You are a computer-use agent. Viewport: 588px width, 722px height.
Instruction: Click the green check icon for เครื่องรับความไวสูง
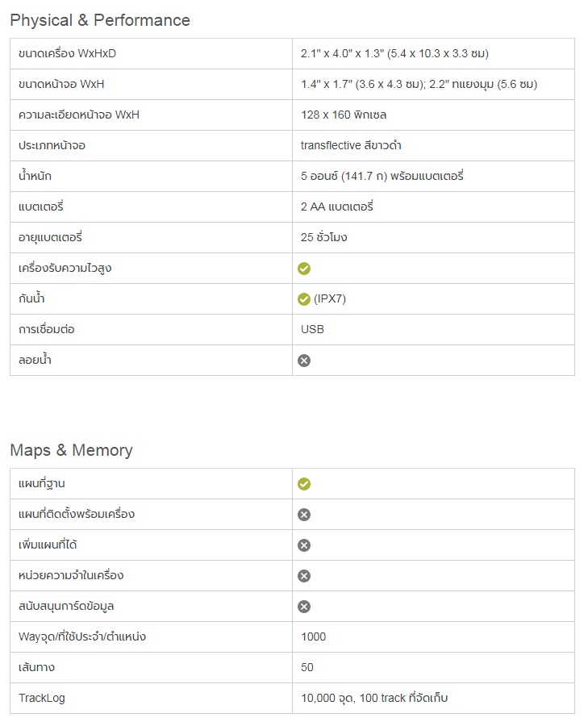(304, 269)
